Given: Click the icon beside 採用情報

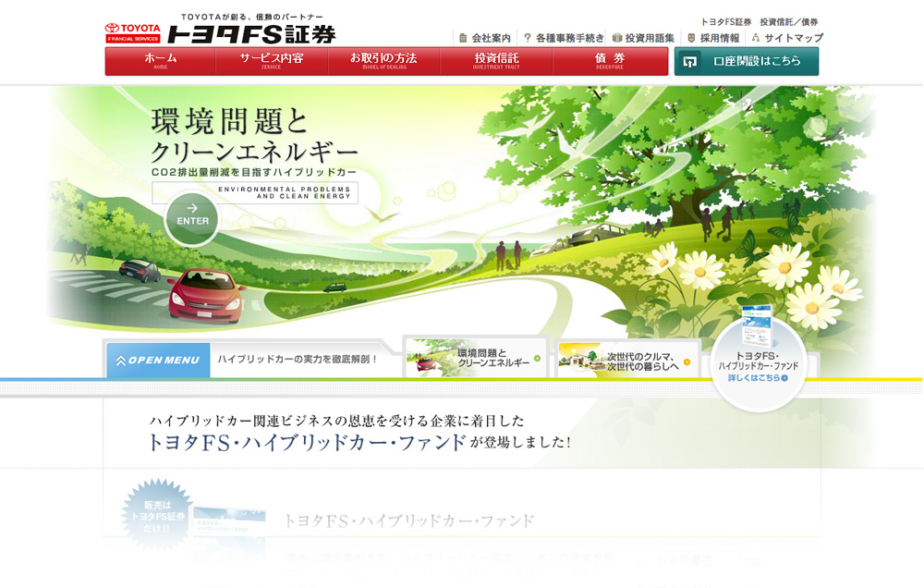Looking at the screenshot, I should point(691,38).
